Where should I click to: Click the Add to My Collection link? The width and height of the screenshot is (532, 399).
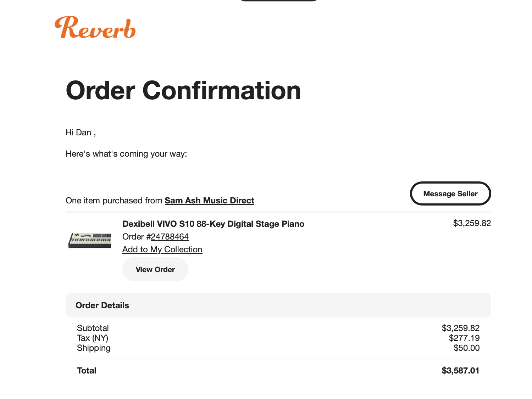click(x=162, y=249)
